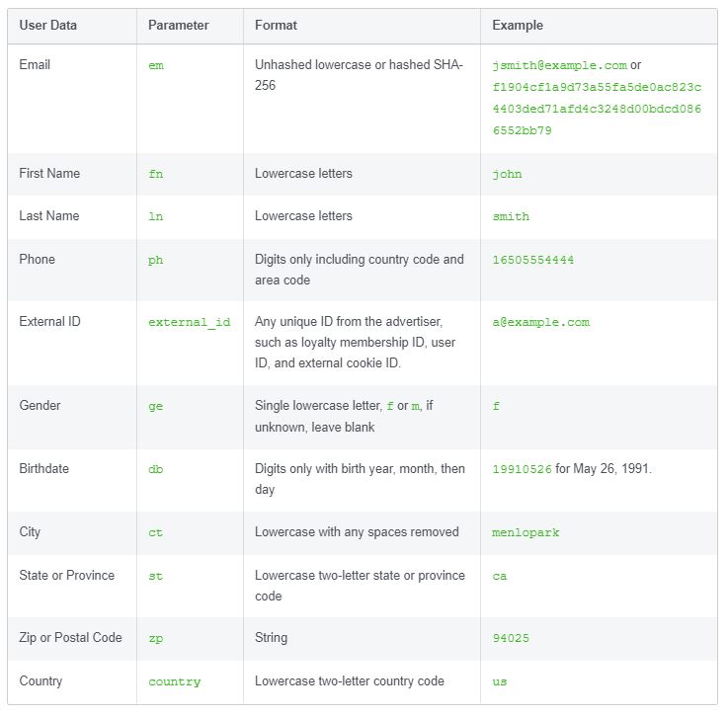Select the 'fn' first name parameter
Screen dimensions: 728x718
click(155, 174)
